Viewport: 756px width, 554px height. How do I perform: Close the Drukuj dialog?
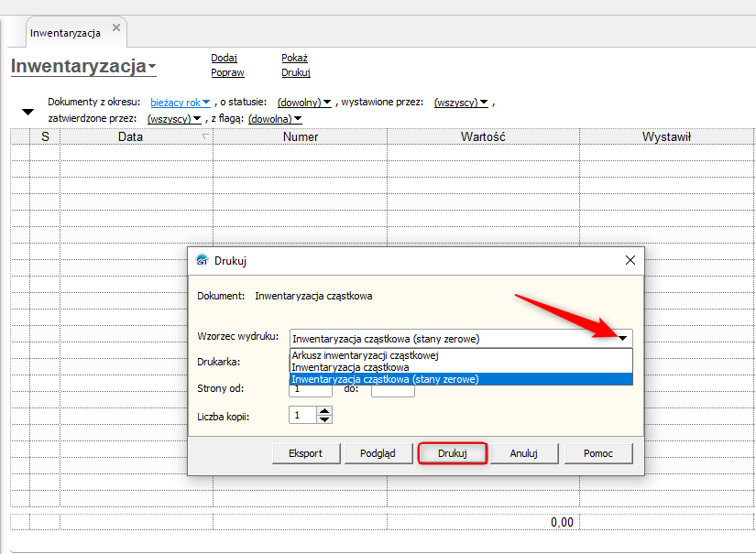pyautogui.click(x=630, y=260)
